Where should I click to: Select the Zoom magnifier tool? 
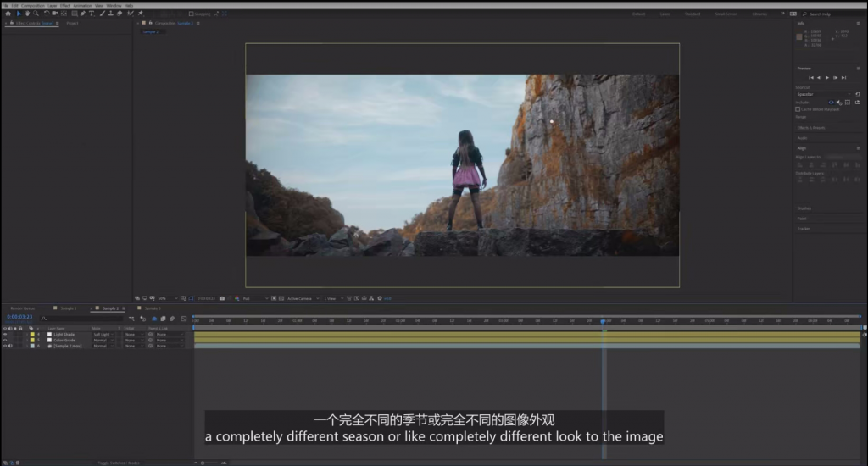pos(36,14)
